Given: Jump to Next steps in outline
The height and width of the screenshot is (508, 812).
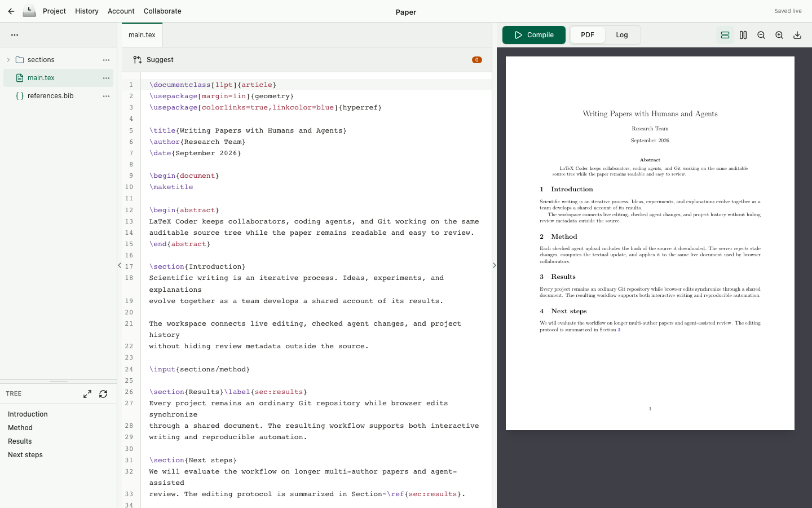Looking at the screenshot, I should click(25, 455).
